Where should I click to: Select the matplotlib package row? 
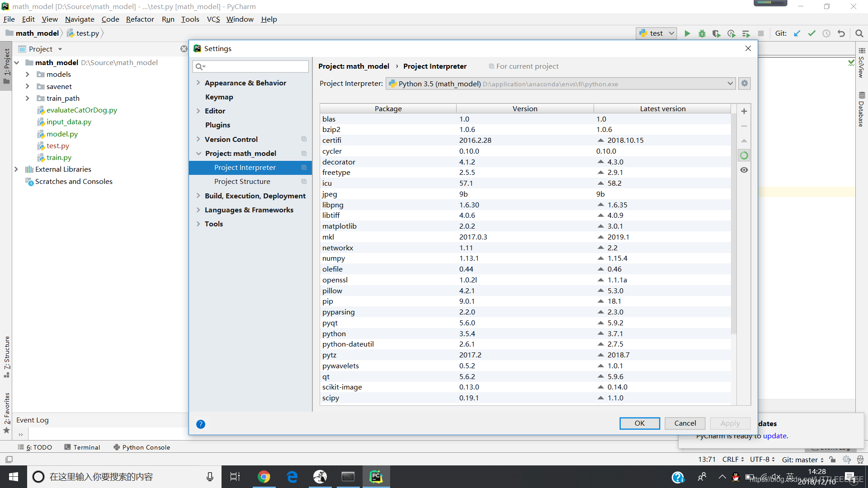pos(525,226)
